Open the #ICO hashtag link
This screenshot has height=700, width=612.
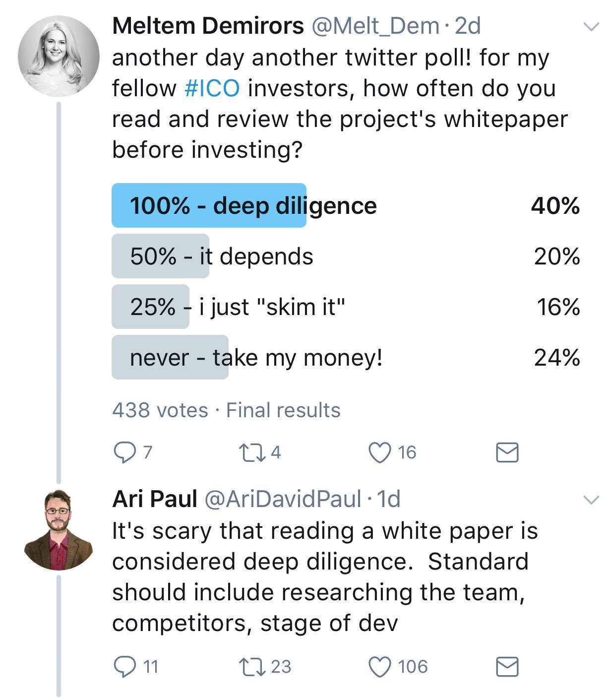pyautogui.click(x=212, y=88)
